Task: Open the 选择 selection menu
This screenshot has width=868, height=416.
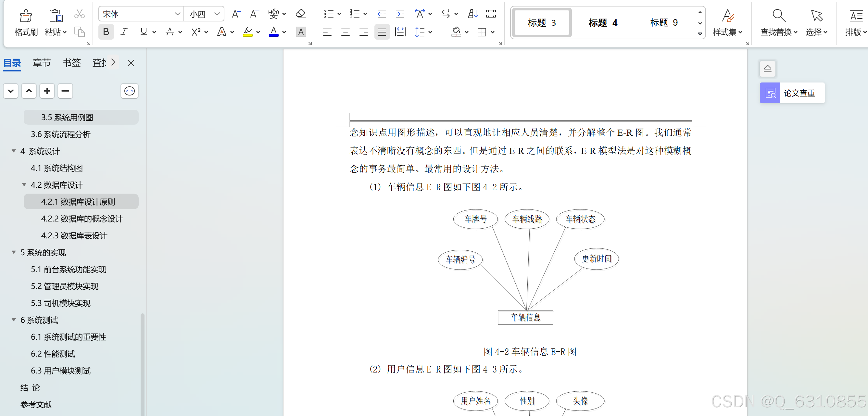Action: click(816, 22)
